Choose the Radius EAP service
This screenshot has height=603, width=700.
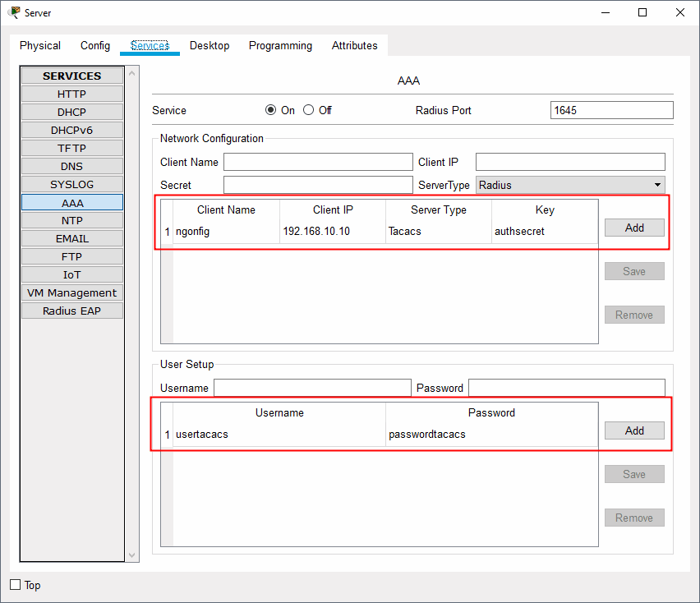click(x=72, y=311)
